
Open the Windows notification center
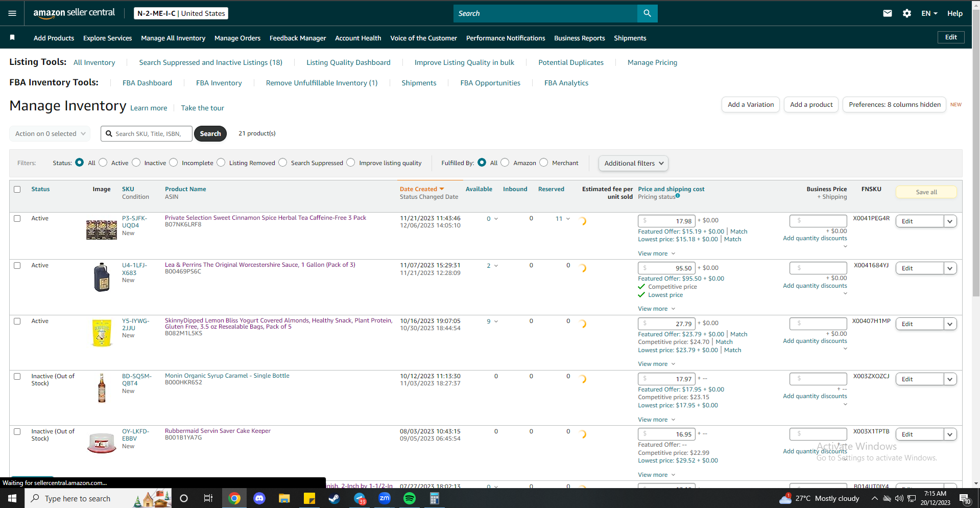click(x=965, y=499)
